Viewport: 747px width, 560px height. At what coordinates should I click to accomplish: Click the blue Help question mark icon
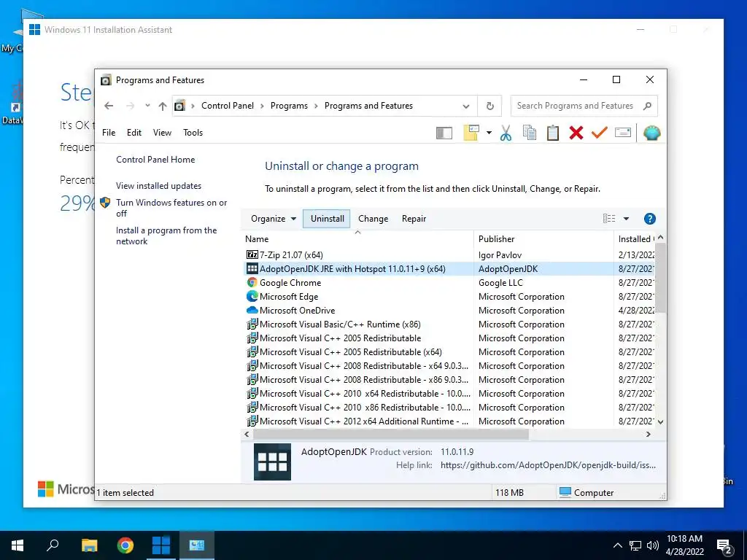click(649, 219)
